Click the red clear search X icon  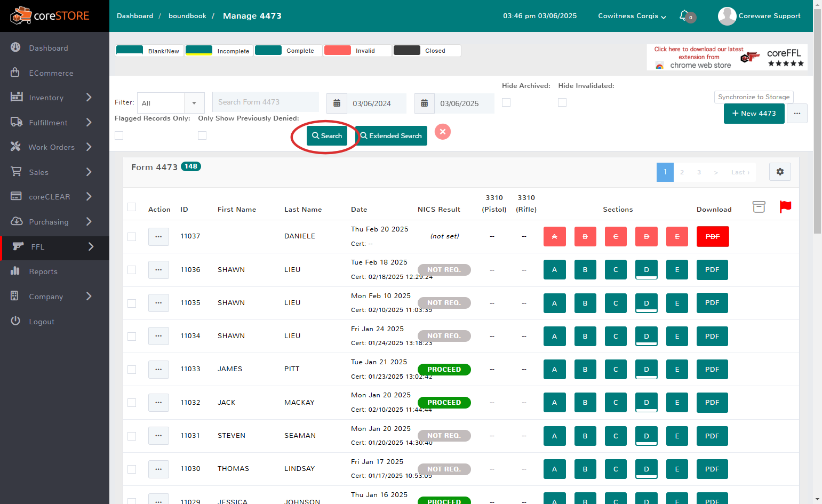point(443,132)
